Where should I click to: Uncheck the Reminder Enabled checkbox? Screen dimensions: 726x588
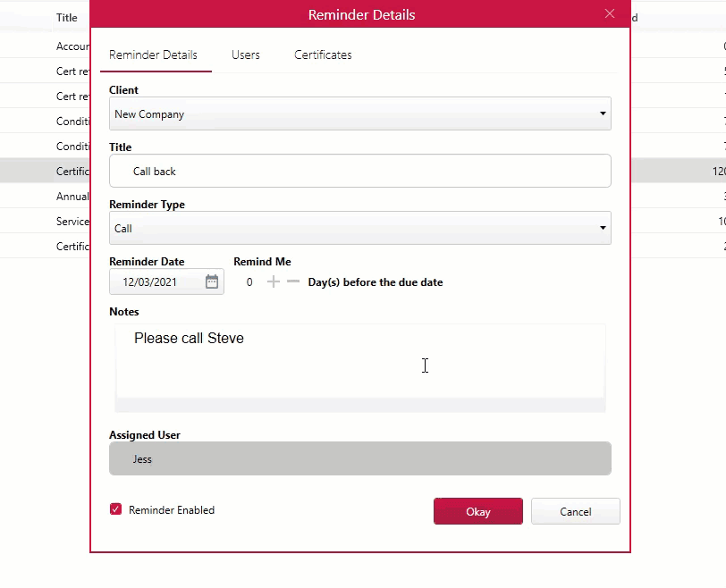(115, 509)
